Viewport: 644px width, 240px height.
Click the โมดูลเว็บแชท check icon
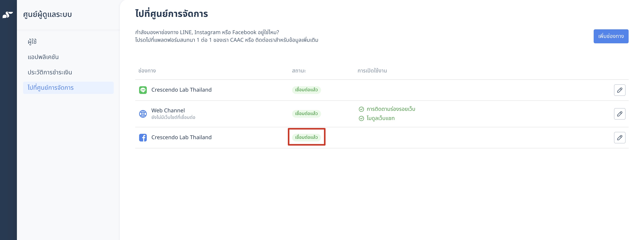pos(361,118)
